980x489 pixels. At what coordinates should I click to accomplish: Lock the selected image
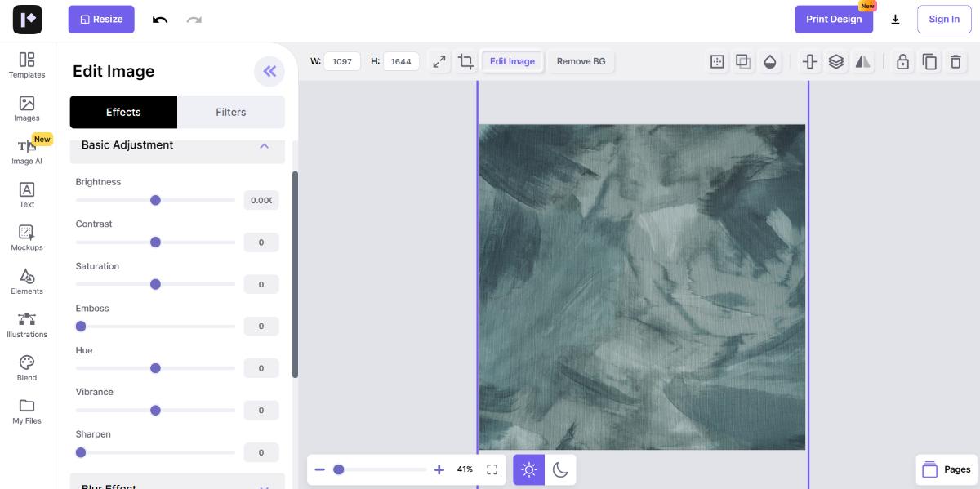(902, 61)
